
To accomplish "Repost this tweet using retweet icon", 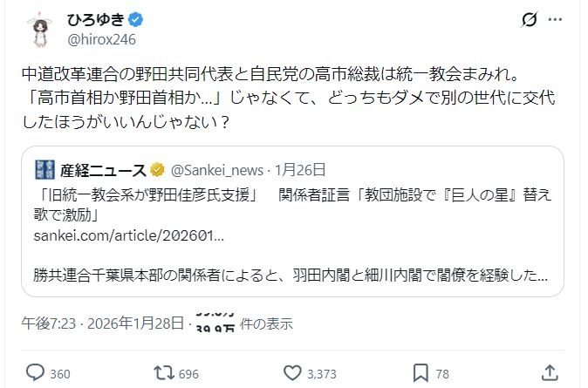I will point(162,373).
